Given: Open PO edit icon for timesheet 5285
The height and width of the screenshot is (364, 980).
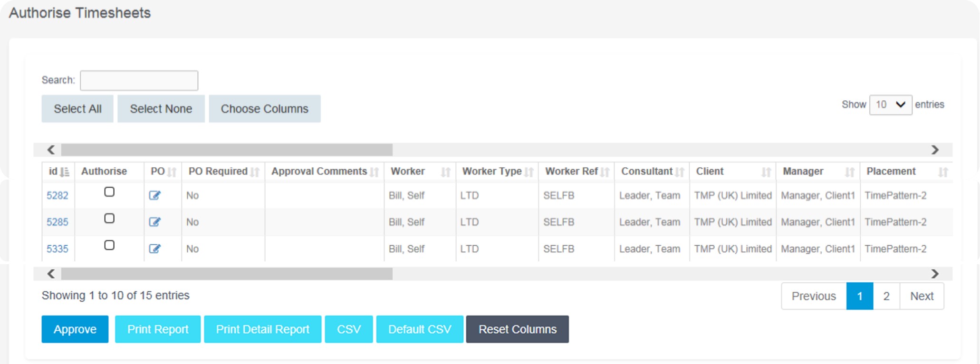Looking at the screenshot, I should click(155, 222).
